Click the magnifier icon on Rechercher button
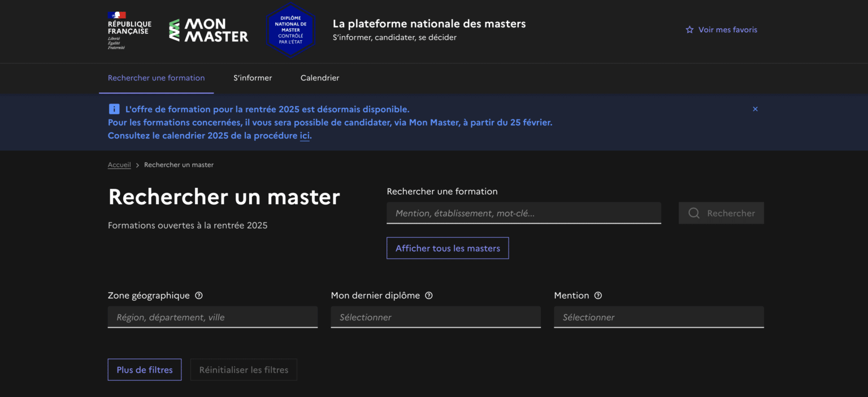Image resolution: width=868 pixels, height=397 pixels. pos(693,213)
